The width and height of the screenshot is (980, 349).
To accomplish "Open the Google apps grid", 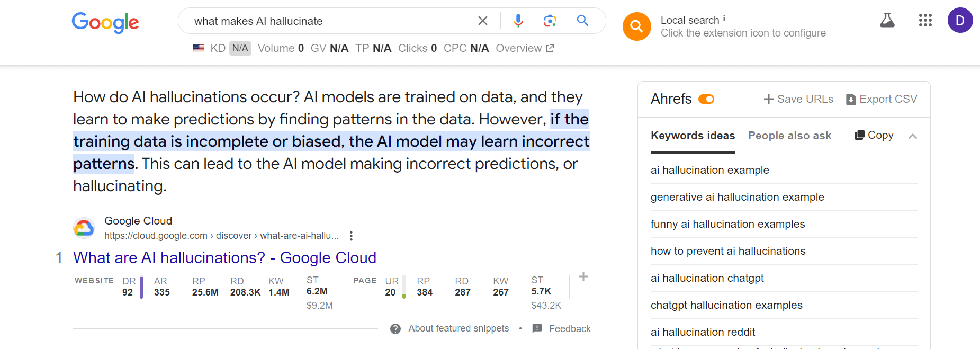I will coord(925,21).
